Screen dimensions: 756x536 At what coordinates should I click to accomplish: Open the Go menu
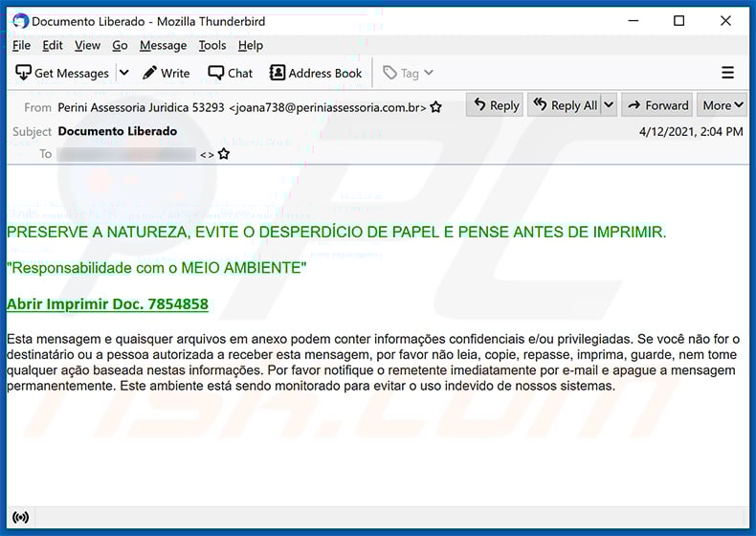[x=120, y=45]
